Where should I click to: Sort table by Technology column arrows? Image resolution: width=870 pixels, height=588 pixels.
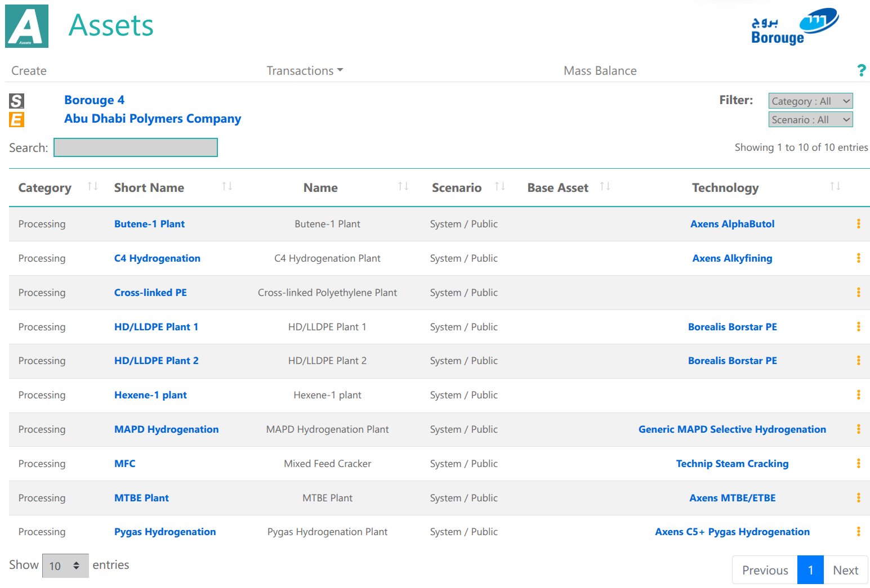tap(836, 186)
